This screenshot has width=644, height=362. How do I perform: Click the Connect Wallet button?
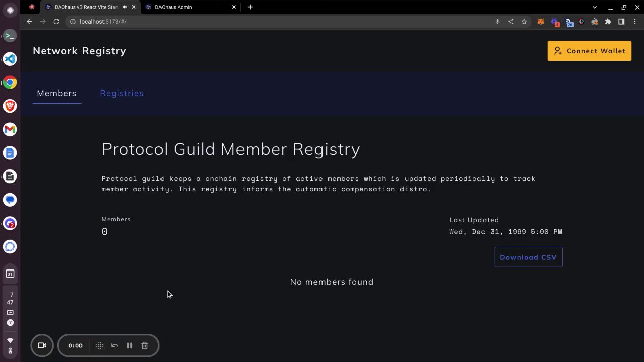click(x=589, y=51)
